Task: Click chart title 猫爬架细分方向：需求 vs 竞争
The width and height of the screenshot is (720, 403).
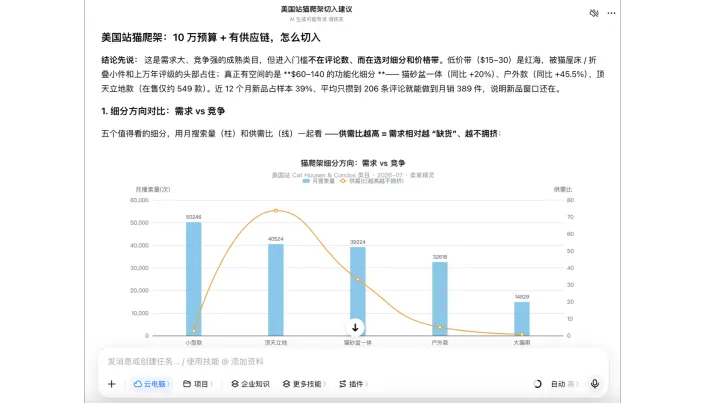Action: [x=353, y=163]
